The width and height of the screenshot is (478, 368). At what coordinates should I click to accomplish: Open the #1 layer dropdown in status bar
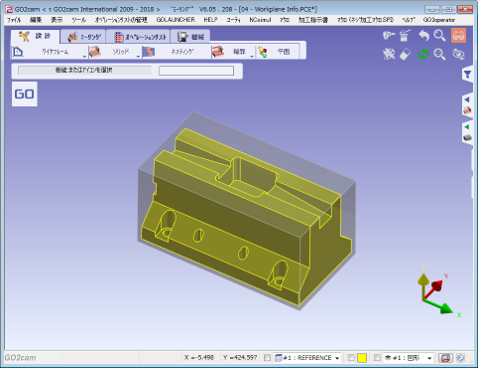click(408, 358)
